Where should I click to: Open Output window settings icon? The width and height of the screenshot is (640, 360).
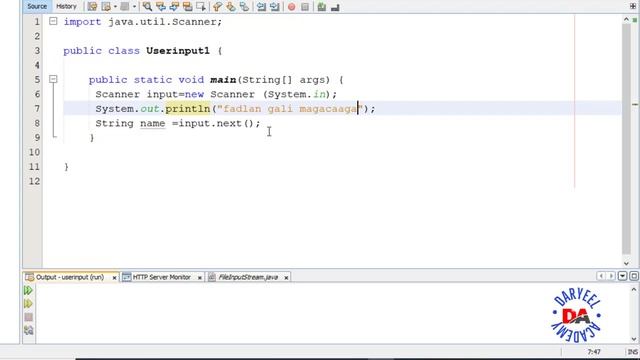[x=28, y=330]
